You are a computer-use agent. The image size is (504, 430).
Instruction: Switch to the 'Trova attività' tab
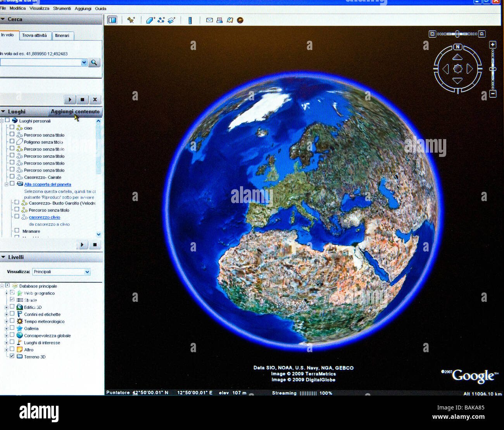[x=35, y=35]
